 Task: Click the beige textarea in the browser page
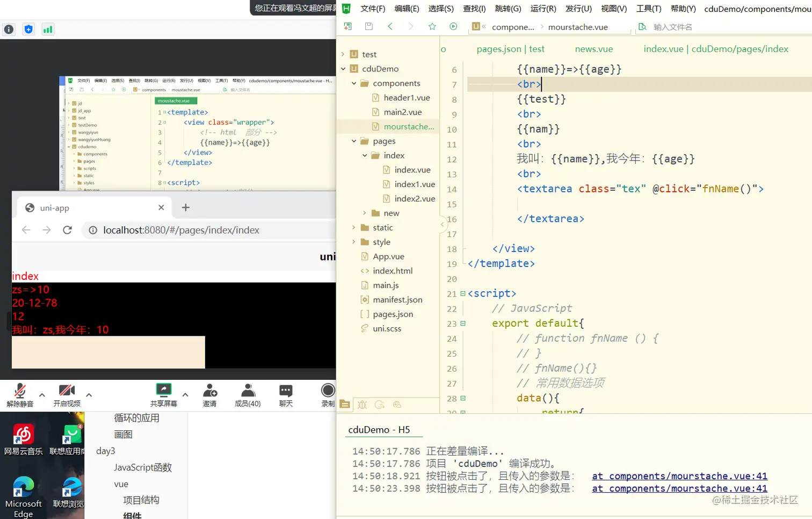pos(108,352)
